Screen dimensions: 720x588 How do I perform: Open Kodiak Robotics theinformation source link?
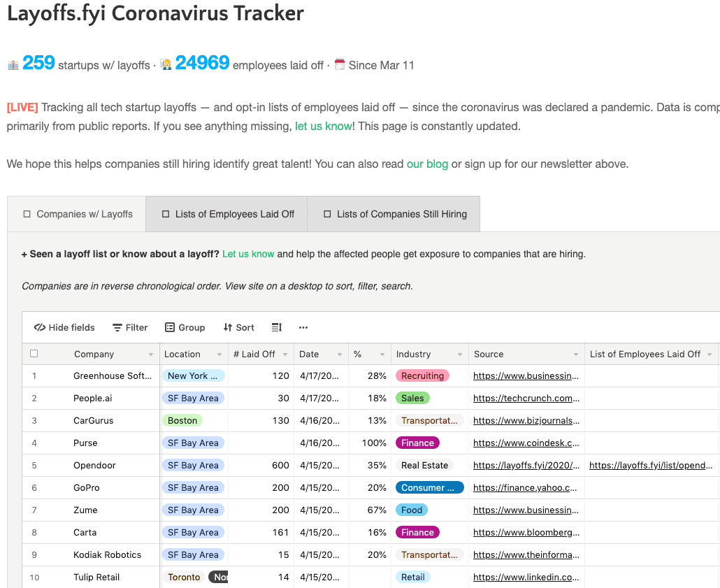[x=526, y=555]
